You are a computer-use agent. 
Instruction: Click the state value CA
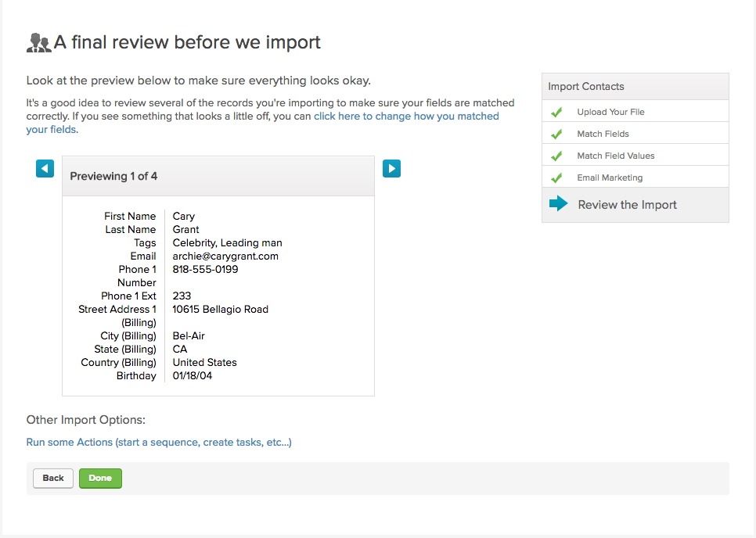pyautogui.click(x=180, y=350)
